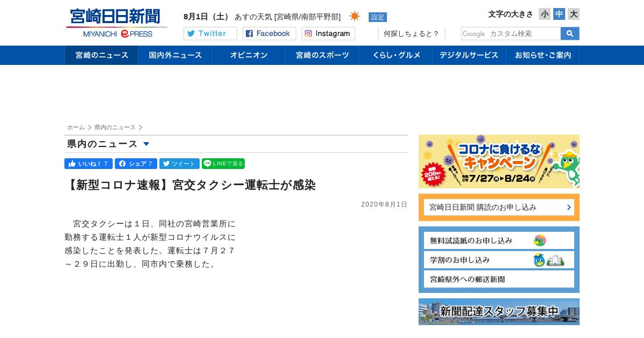Click the Facebook f icon in the header
Image resolution: width=644 pixels, height=338 pixels.
tap(249, 33)
